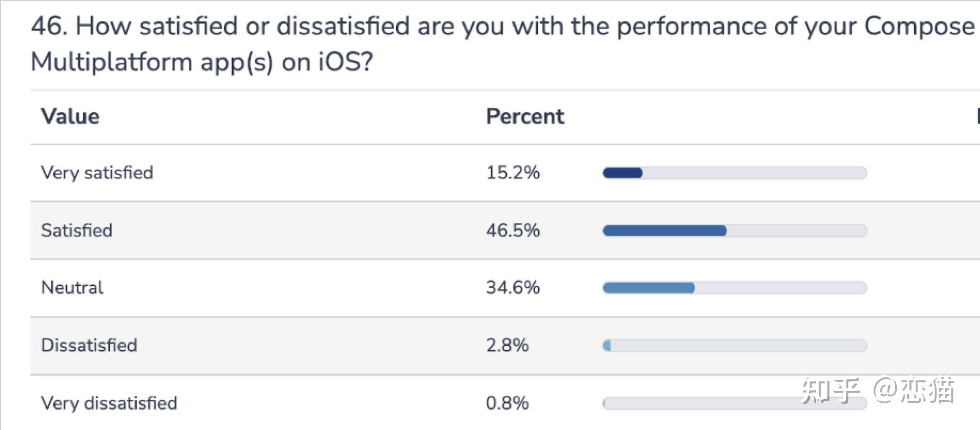Click the question 46 title text
Screen dimensions: 980x430
click(x=502, y=44)
